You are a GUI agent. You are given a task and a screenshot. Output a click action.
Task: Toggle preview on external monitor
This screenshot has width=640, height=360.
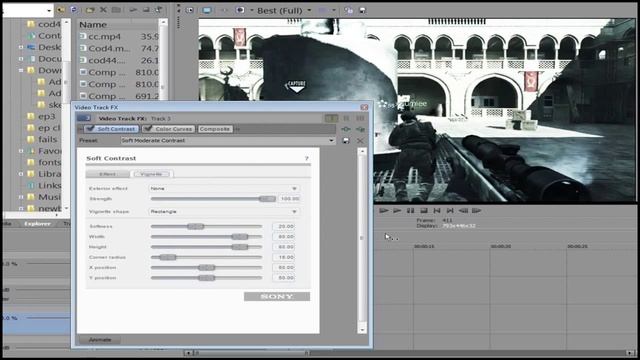[x=207, y=10]
